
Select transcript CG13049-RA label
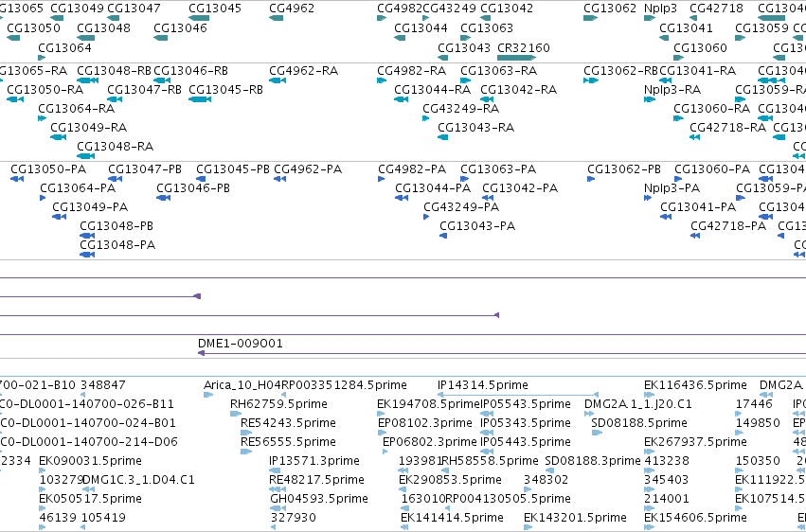tap(88, 128)
